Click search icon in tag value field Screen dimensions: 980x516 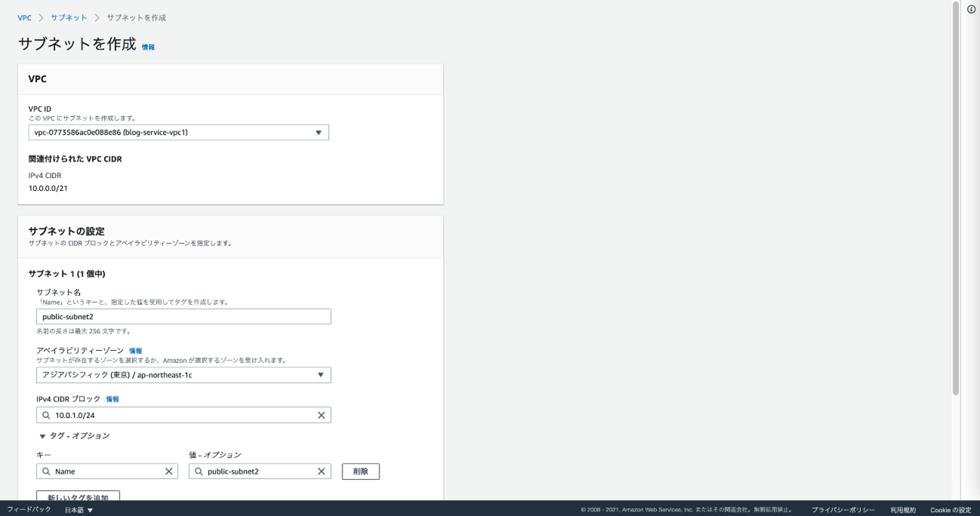point(199,471)
